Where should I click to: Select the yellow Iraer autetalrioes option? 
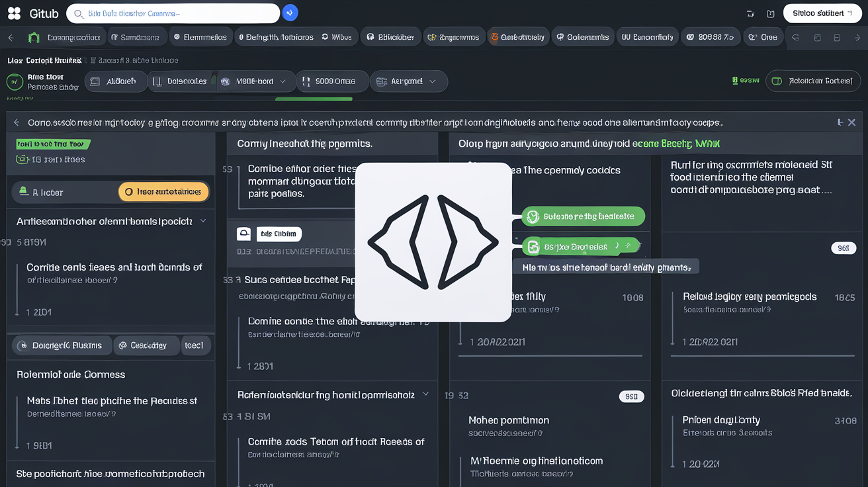click(163, 193)
